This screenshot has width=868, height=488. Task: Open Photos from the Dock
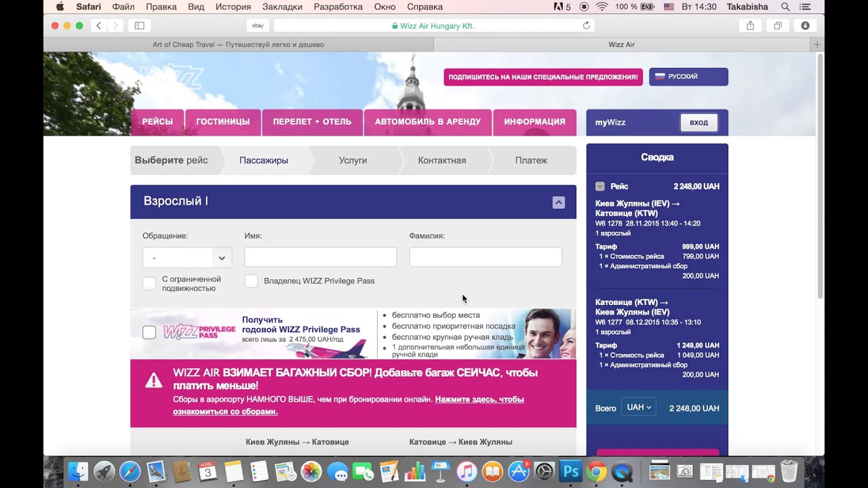(x=311, y=472)
